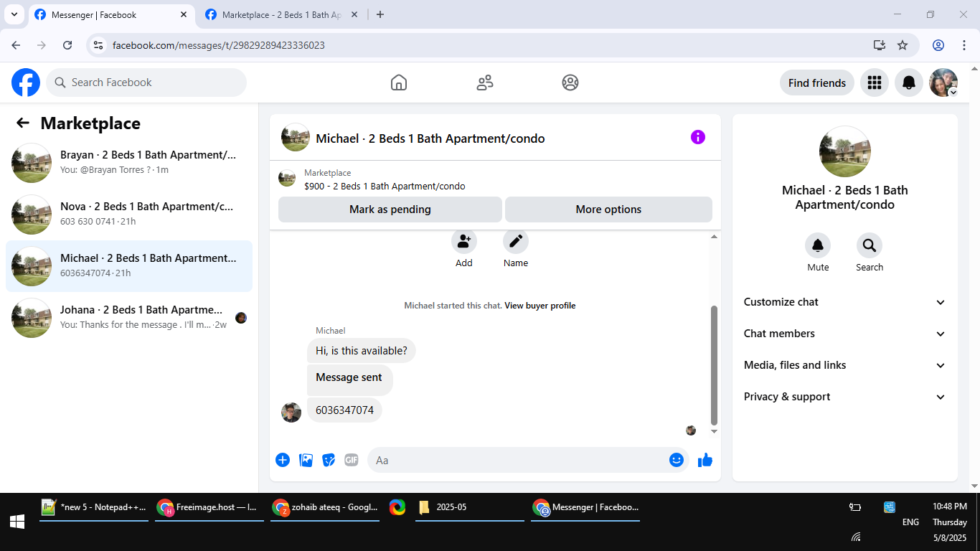Open the Brayan conversation
The image size is (980, 551).
pos(129,163)
